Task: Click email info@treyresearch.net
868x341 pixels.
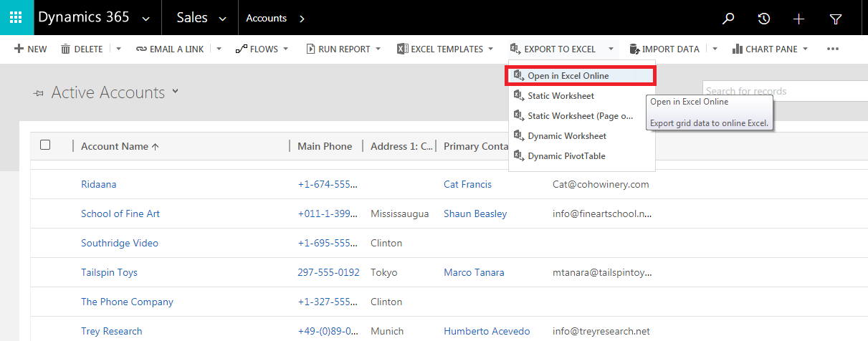Action: (x=600, y=331)
